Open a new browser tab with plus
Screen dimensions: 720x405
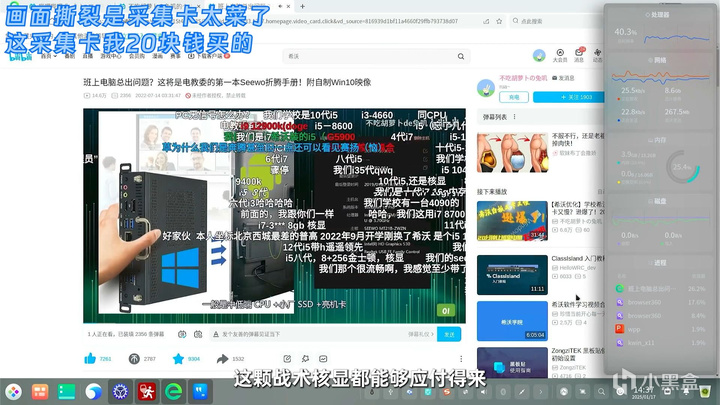point(302,6)
